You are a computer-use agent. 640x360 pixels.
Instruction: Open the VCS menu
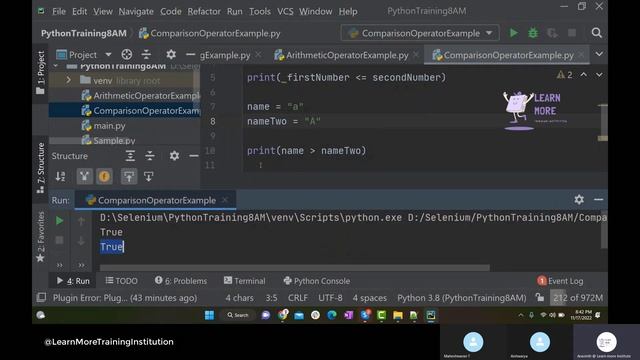285,11
